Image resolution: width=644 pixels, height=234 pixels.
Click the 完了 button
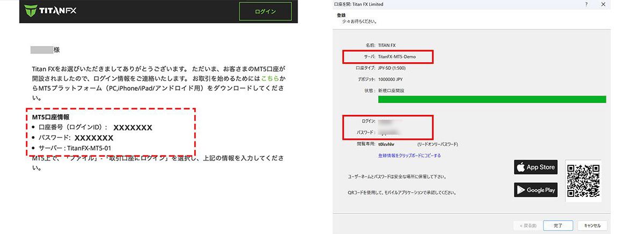[x=558, y=225]
